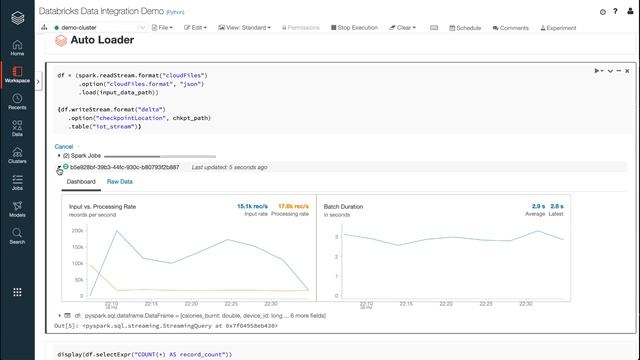
Task: Expand the (2) Spark Jobs list
Action: 59,156
